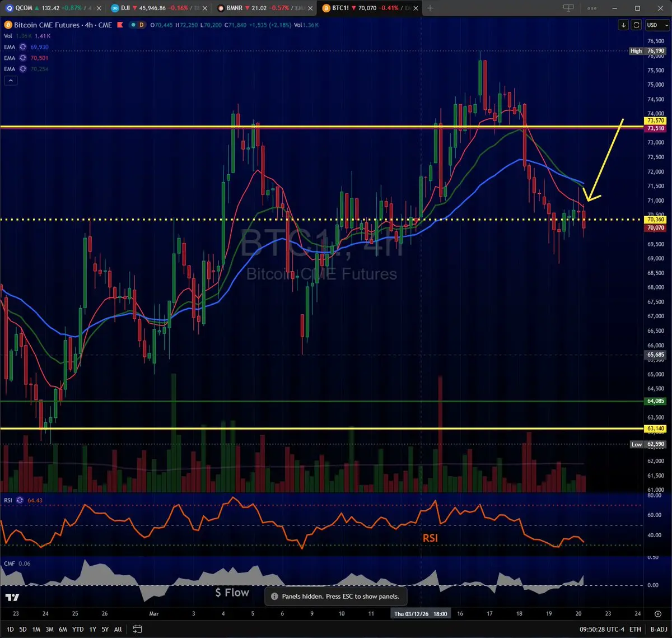Click the CMF 0.06 legend label

pos(17,564)
